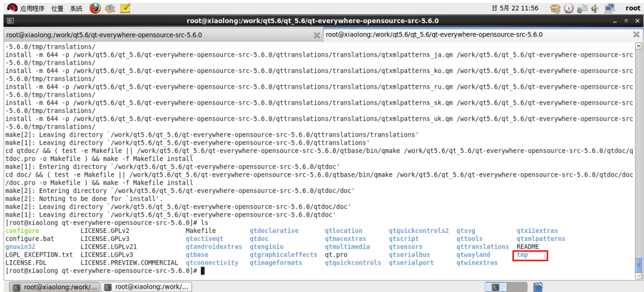Click the 'qtscript' directory name
This screenshot has width=644, height=292.
click(x=403, y=239)
